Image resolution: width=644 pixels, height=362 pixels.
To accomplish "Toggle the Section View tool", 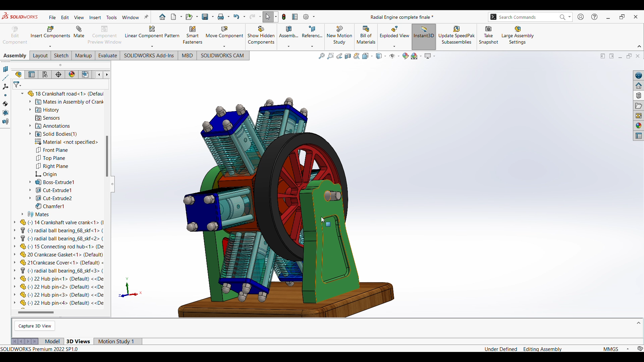I will coord(348,56).
